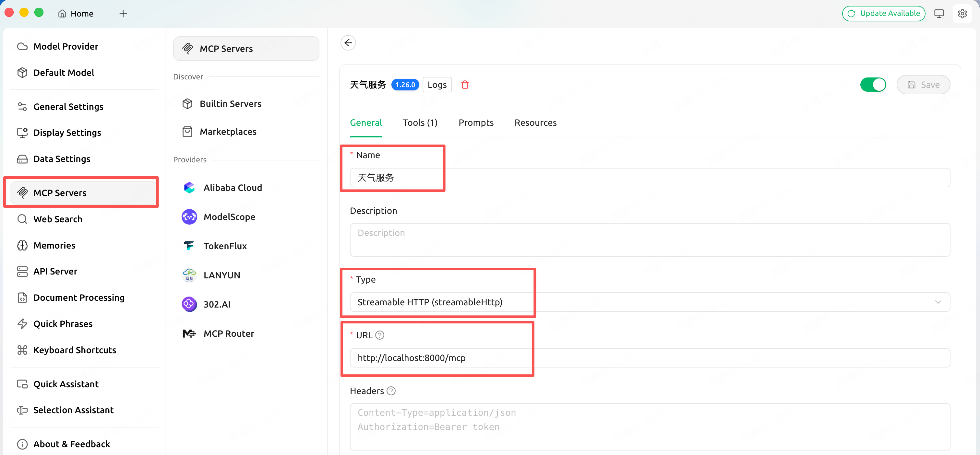Click the Logs button
The image size is (980, 455).
pyautogui.click(x=437, y=84)
